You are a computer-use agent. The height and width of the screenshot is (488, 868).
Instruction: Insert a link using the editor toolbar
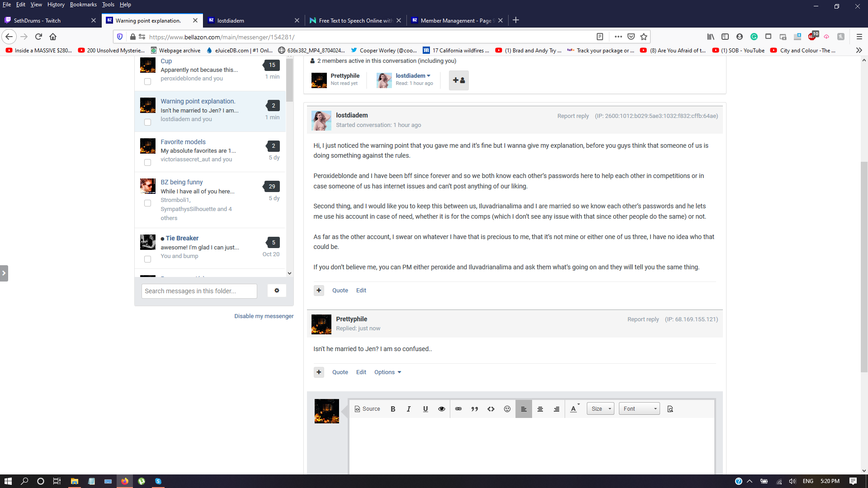(x=458, y=409)
